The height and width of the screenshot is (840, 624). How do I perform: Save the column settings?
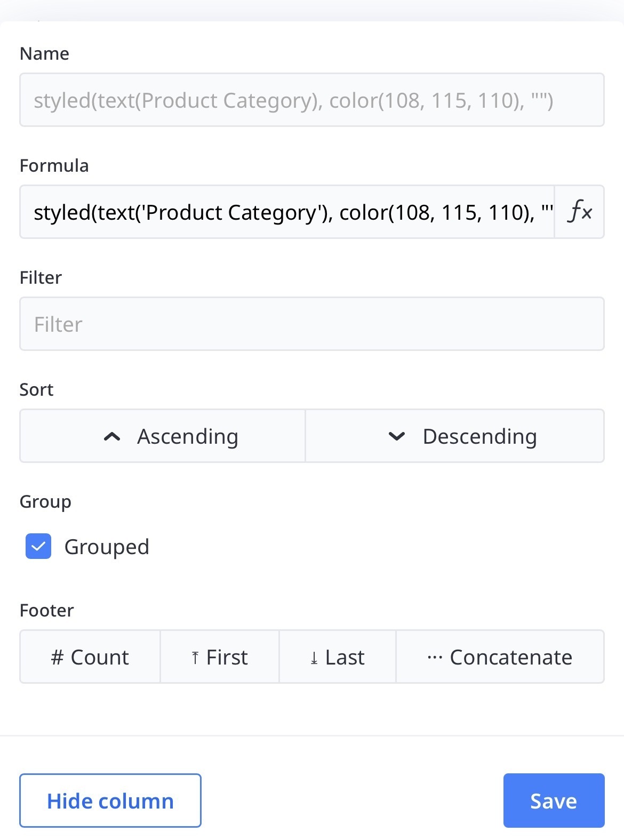(x=554, y=801)
